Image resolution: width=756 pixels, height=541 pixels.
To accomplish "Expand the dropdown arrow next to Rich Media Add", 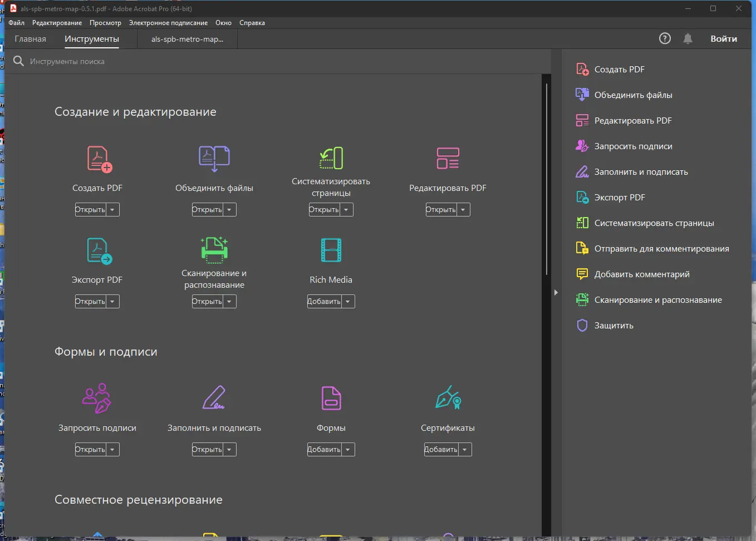I will (348, 302).
